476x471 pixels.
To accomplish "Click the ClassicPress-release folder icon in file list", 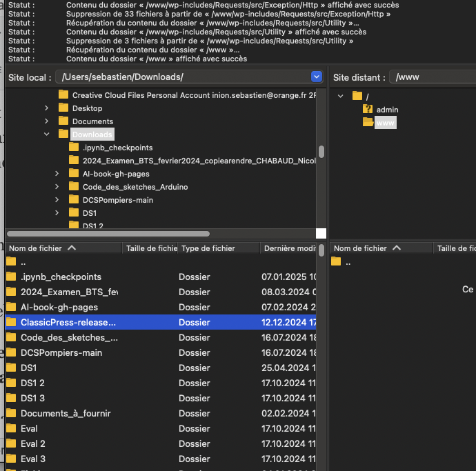I will tap(11, 322).
